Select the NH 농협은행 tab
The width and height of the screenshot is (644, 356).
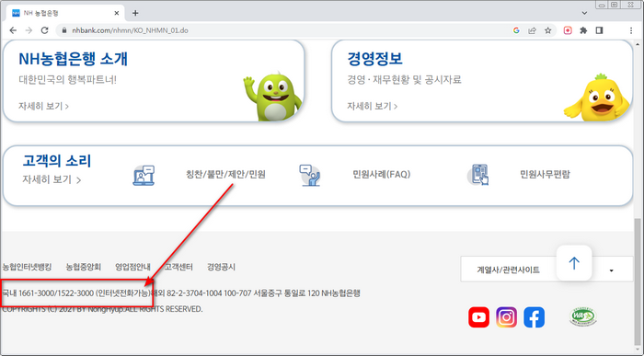(x=65, y=13)
